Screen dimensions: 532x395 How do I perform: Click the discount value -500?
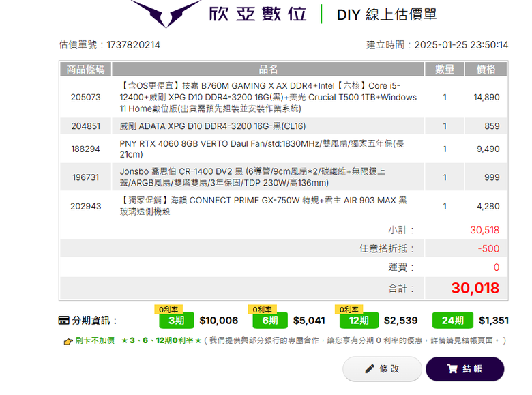point(488,249)
